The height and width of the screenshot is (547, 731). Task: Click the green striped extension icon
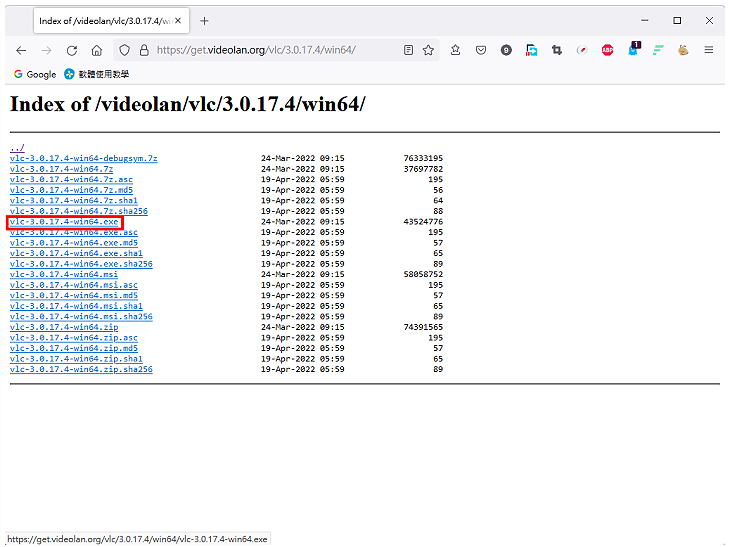click(x=658, y=50)
